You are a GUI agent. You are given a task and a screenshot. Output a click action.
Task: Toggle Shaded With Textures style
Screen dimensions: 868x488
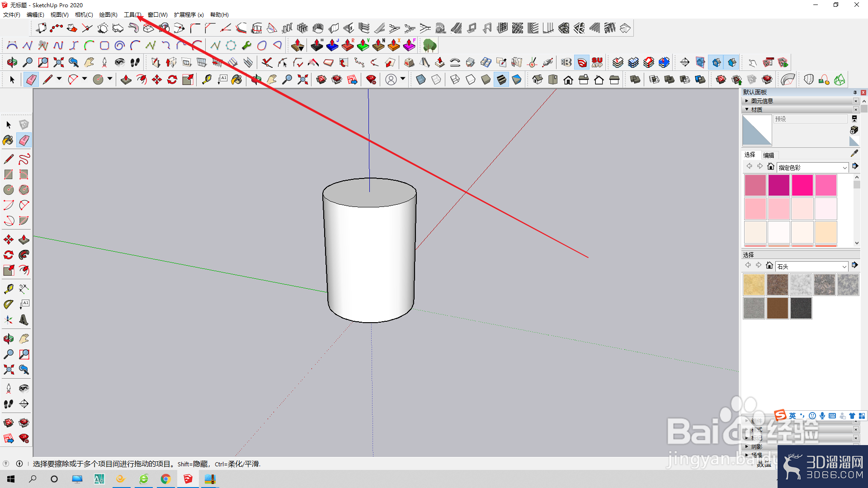click(x=501, y=80)
